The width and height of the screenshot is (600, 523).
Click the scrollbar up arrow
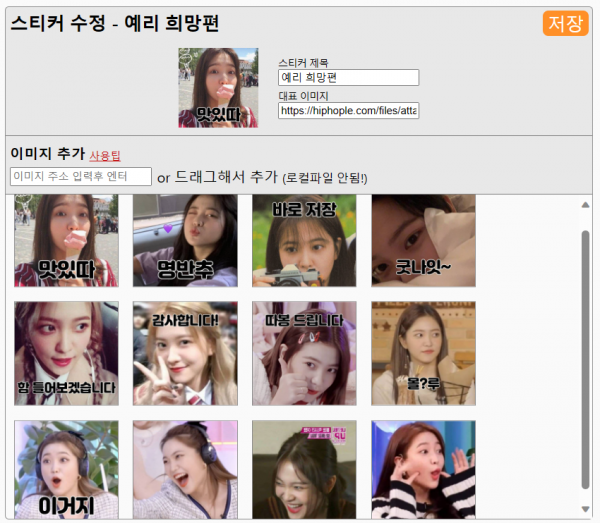[585, 205]
